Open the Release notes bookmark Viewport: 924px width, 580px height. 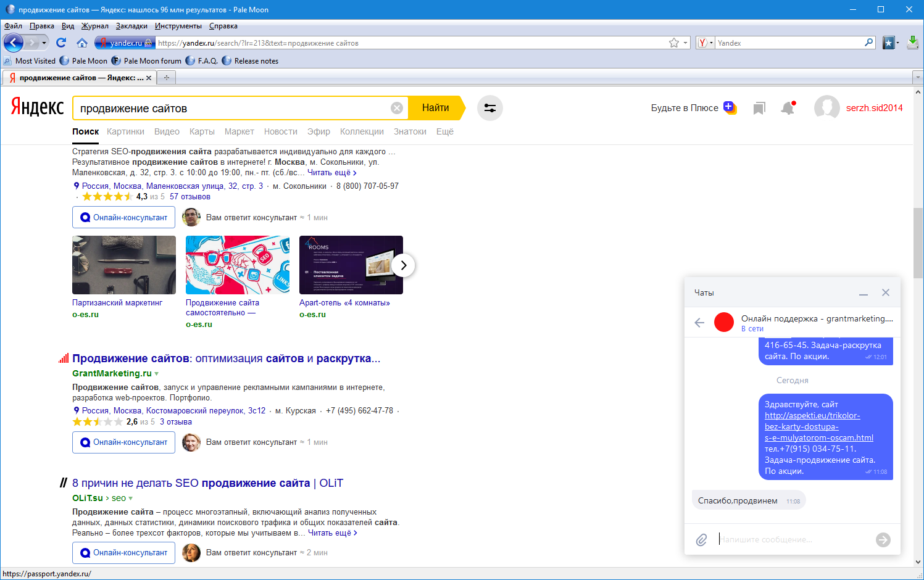[x=250, y=61]
